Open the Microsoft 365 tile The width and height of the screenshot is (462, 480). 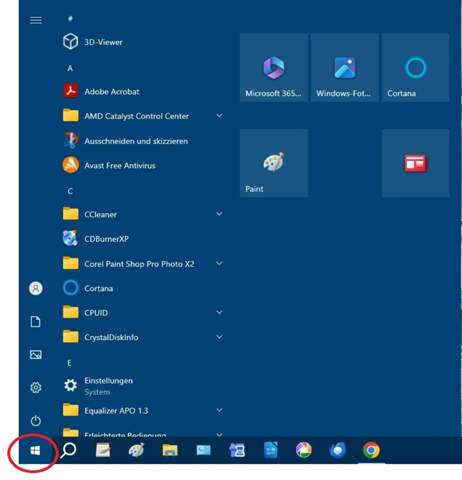(274, 67)
